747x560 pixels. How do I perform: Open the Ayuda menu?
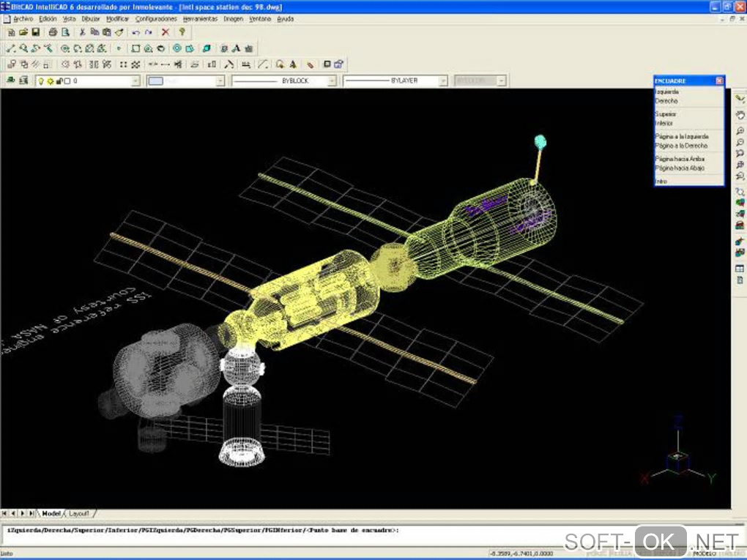(x=286, y=19)
